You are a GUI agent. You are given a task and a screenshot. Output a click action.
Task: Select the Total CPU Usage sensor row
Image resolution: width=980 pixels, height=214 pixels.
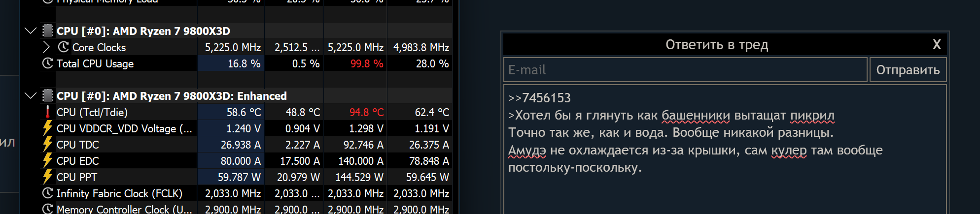pyautogui.click(x=246, y=63)
